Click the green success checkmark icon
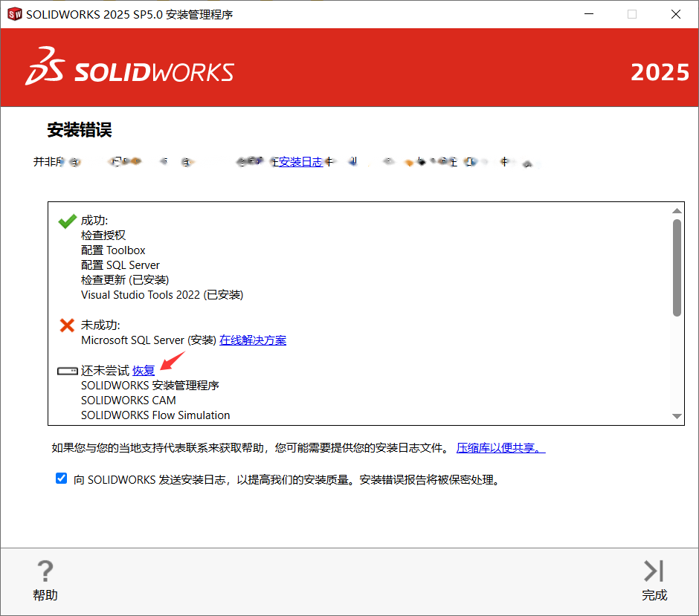Screen dimensions: 699x616 pos(68,221)
